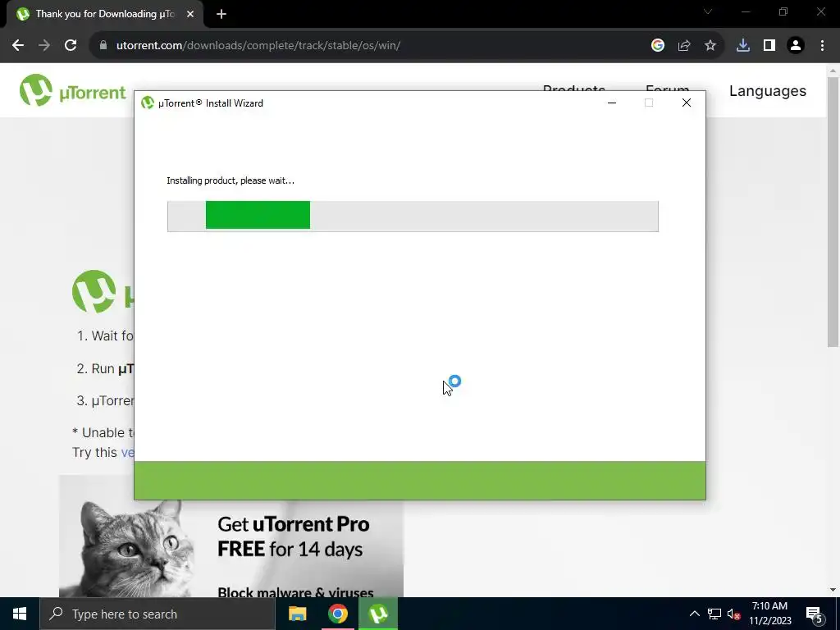
Task: Click the µTorrent icon in wizard title bar
Action: [x=148, y=103]
